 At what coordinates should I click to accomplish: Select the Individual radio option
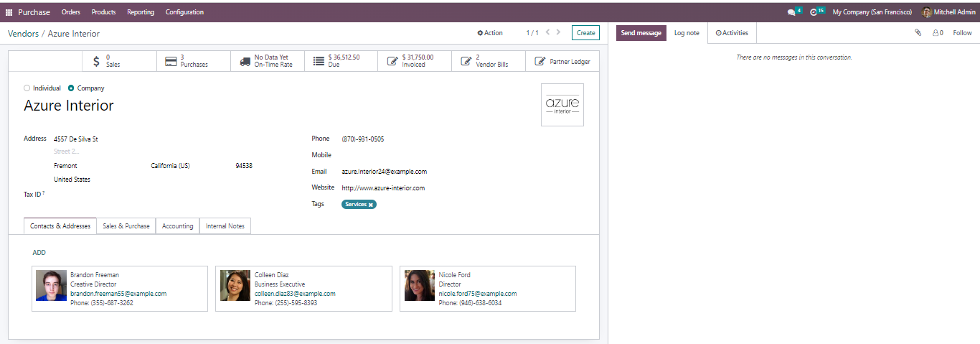[27, 88]
